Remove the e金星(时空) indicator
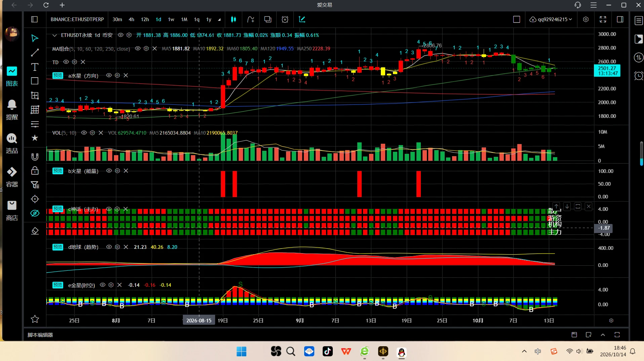 click(119, 285)
